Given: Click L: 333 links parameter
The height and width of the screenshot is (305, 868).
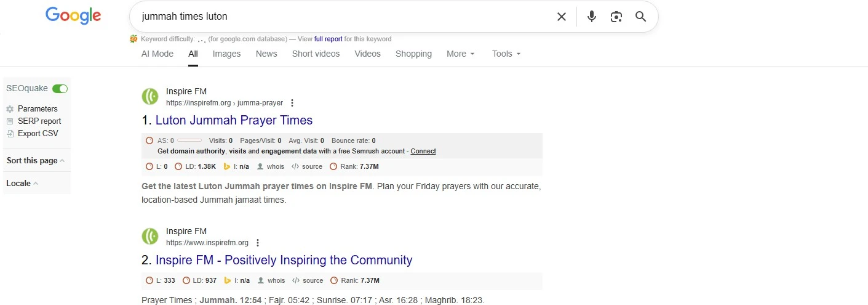Looking at the screenshot, I should tap(161, 280).
